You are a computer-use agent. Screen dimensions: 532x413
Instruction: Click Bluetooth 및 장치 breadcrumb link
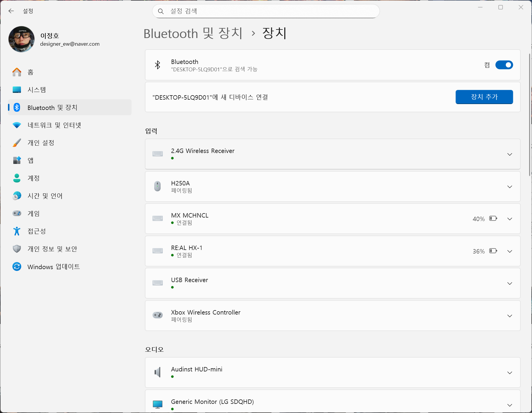tap(193, 33)
